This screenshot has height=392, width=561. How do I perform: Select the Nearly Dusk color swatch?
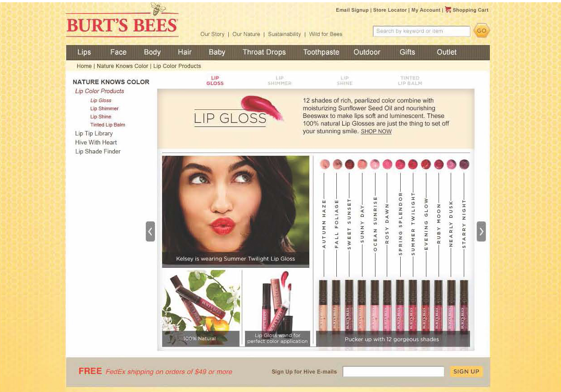coord(451,164)
